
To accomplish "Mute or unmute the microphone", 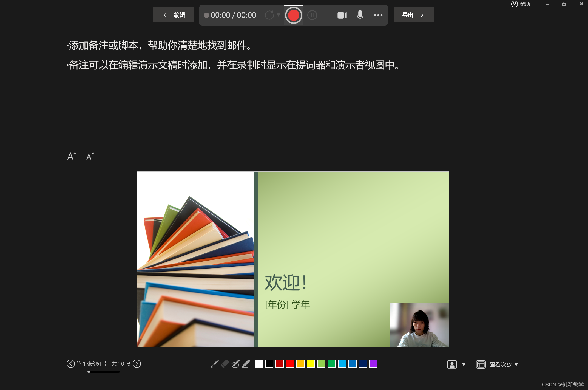I will (360, 15).
